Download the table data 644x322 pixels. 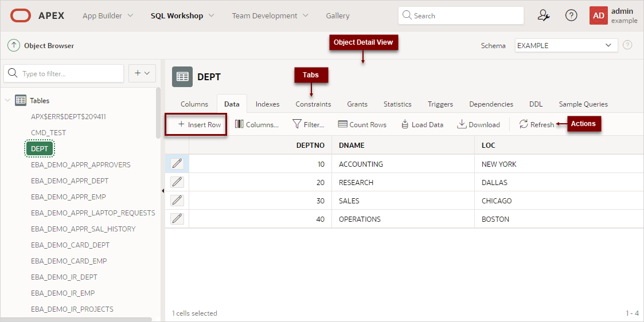point(478,124)
